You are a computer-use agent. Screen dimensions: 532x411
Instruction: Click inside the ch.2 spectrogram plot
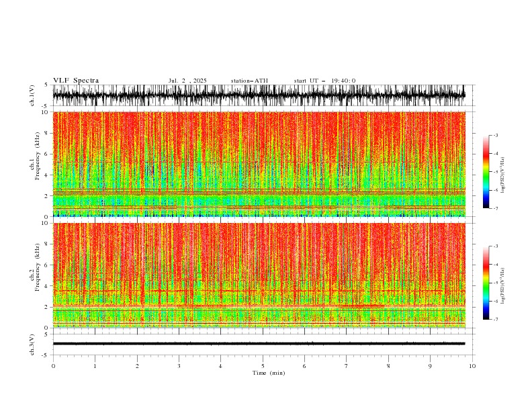click(x=259, y=275)
